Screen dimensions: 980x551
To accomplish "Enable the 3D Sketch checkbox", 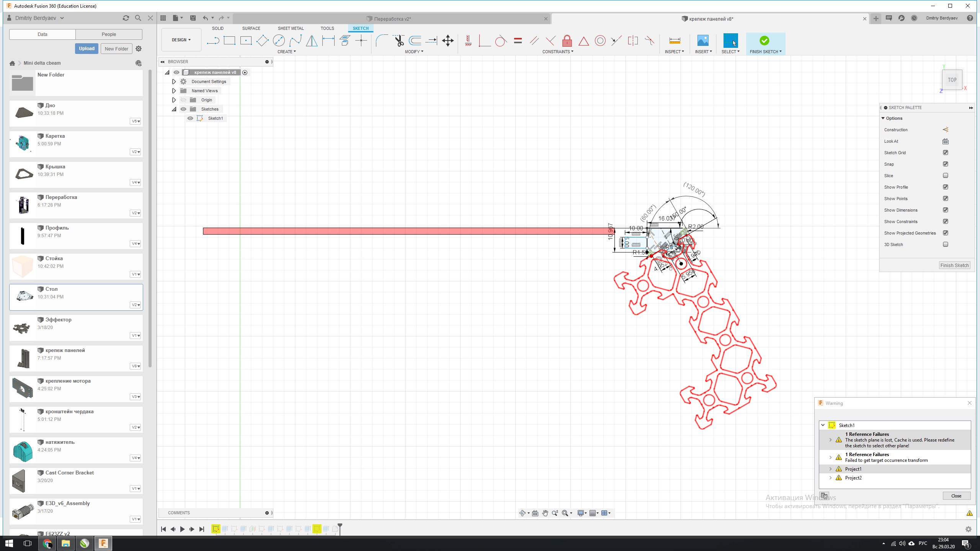I will [x=946, y=245].
